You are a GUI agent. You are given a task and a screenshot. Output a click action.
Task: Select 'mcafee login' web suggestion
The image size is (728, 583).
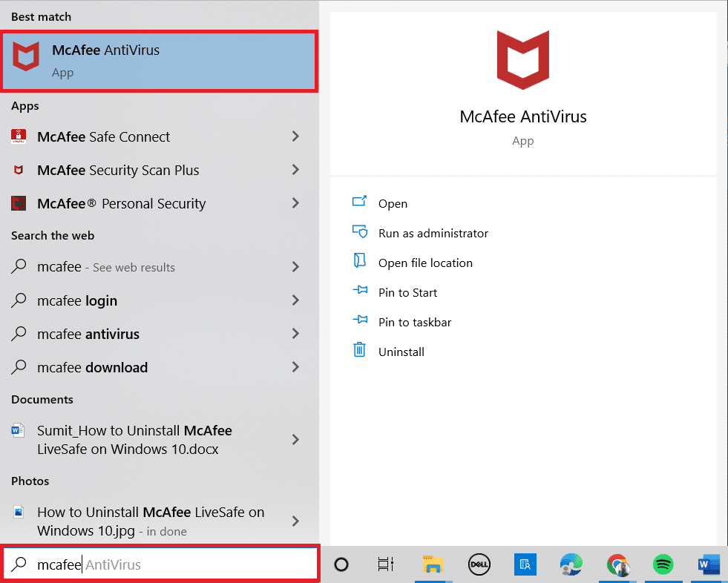[77, 301]
